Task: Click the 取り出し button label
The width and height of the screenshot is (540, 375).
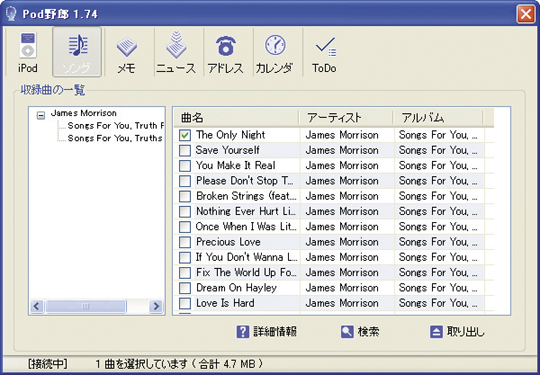Action: pyautogui.click(x=466, y=332)
